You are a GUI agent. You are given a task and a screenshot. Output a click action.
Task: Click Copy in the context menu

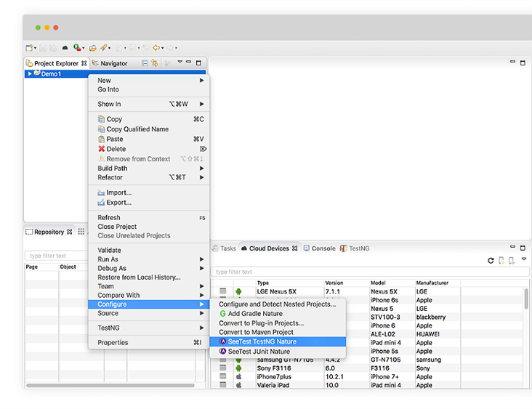click(149, 119)
